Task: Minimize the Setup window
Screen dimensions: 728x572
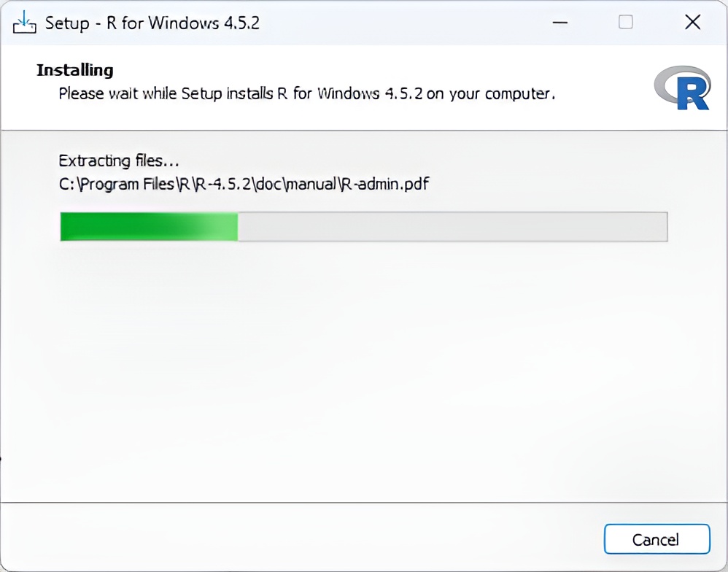Action: click(560, 23)
